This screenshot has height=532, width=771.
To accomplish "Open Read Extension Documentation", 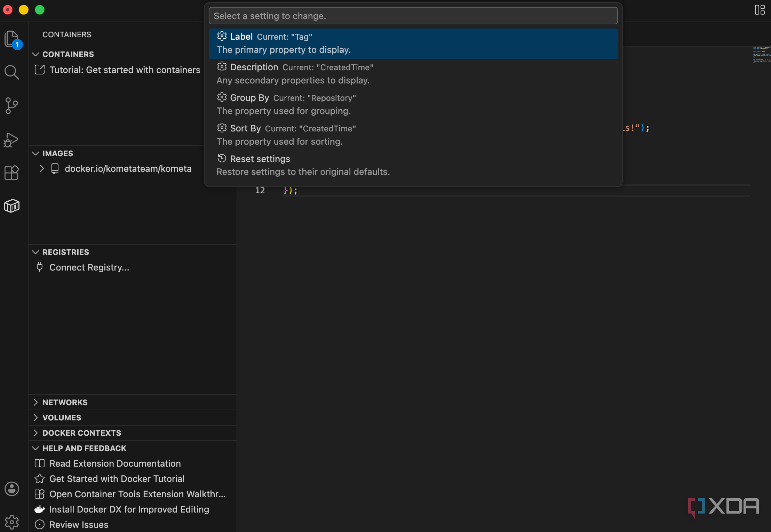I will pyautogui.click(x=115, y=463).
